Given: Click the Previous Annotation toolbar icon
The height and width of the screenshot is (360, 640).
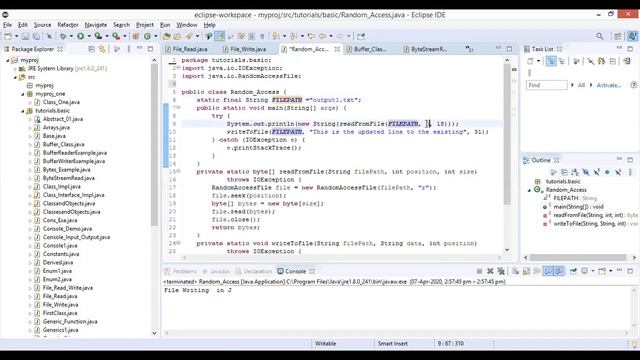Looking at the screenshot, I should [x=293, y=36].
